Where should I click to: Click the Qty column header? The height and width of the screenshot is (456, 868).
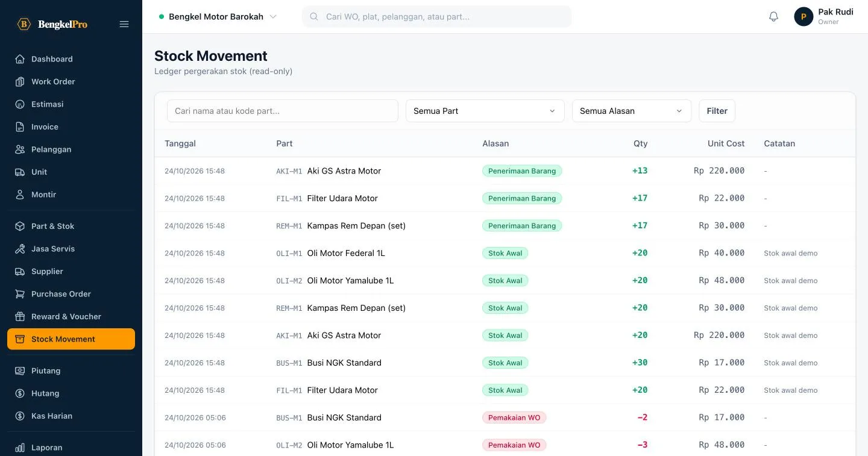coord(640,143)
